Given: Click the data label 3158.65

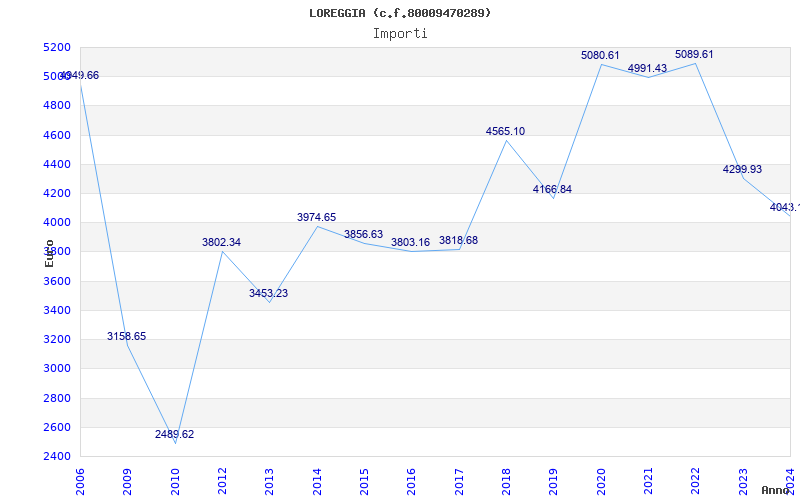Looking at the screenshot, I should 127,336.
